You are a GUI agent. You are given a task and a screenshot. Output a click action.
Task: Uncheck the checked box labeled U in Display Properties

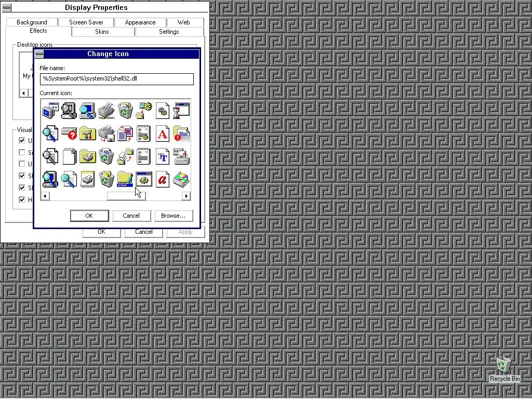pos(22,140)
